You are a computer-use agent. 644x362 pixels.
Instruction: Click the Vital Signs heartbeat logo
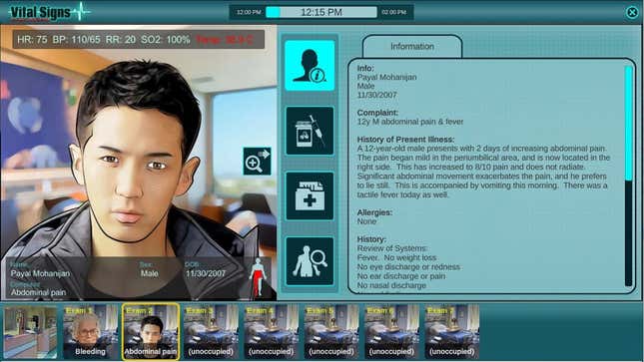pos(49,12)
